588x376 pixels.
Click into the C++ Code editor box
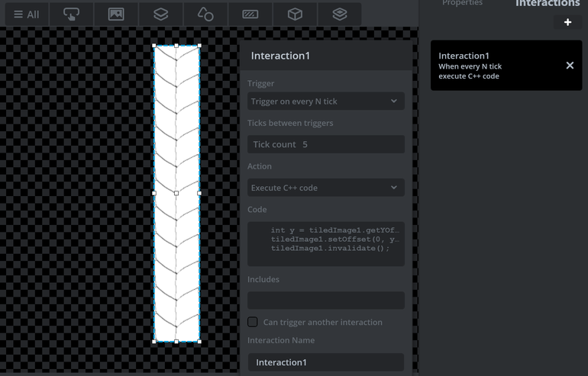tap(326, 244)
